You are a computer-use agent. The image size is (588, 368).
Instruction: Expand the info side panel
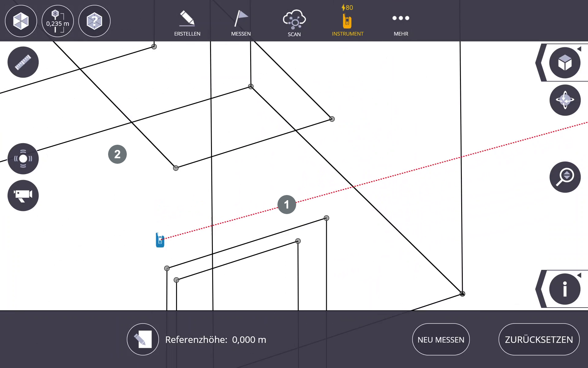point(565,289)
